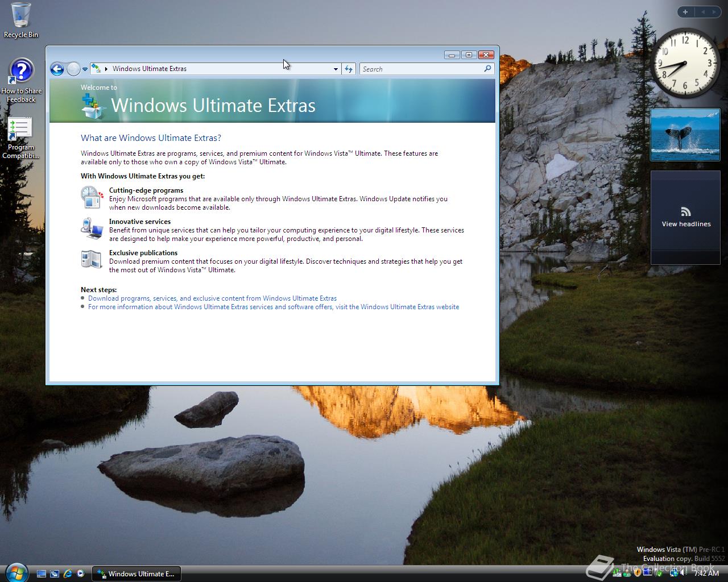Screen dimensions: 728x582
Task: Click the green Messenger person tray icon
Action: pos(627,573)
